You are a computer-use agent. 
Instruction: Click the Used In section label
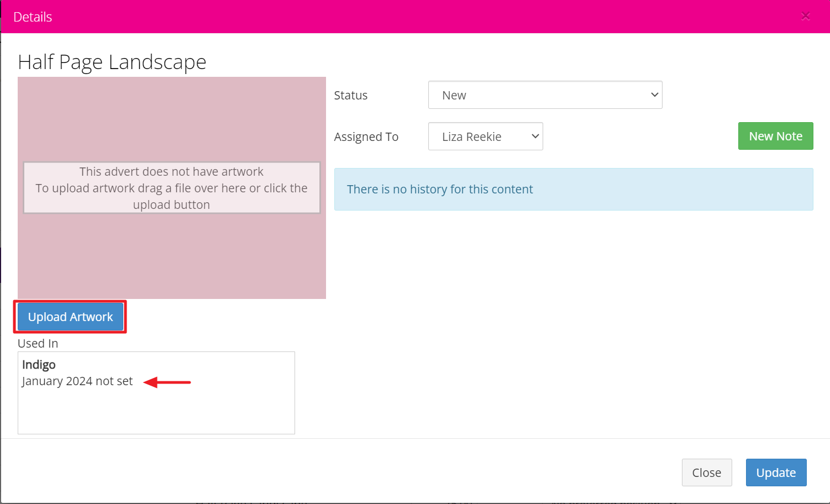coord(38,343)
